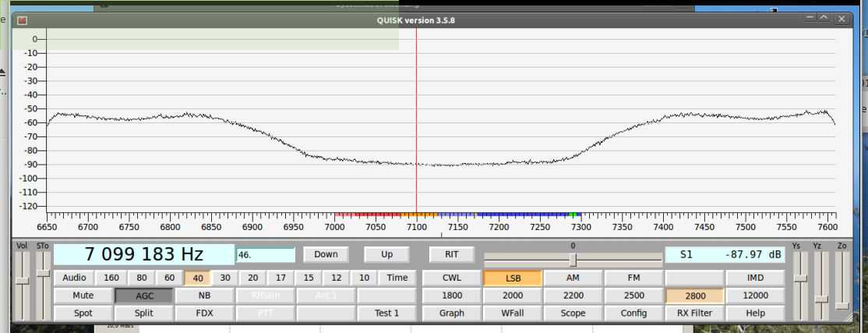Switch to the Scope screen

coord(573,313)
